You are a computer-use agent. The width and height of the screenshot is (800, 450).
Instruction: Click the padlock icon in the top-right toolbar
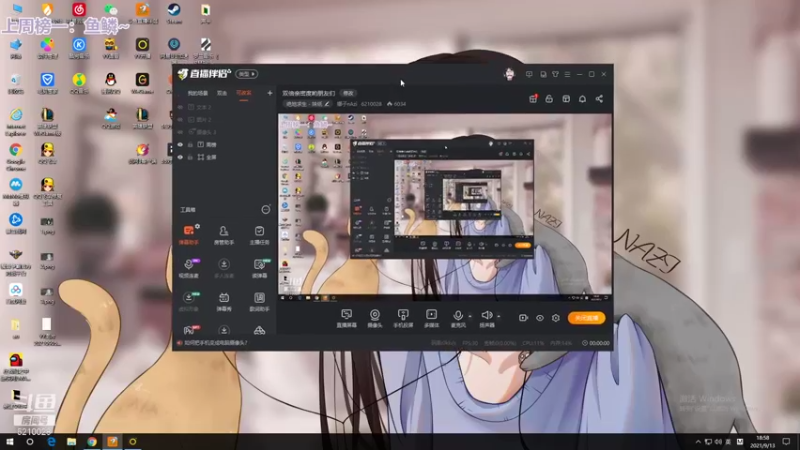pos(549,98)
